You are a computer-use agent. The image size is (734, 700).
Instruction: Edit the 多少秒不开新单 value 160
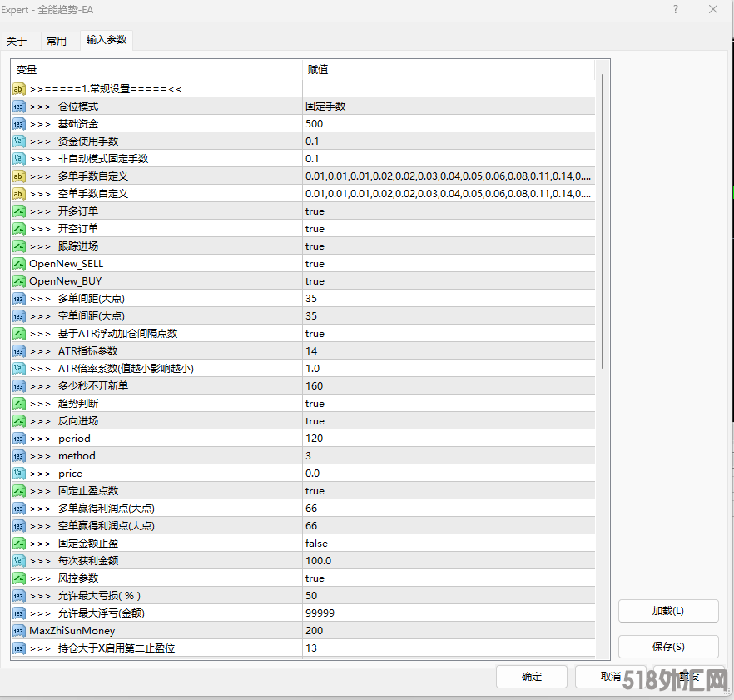(x=449, y=386)
